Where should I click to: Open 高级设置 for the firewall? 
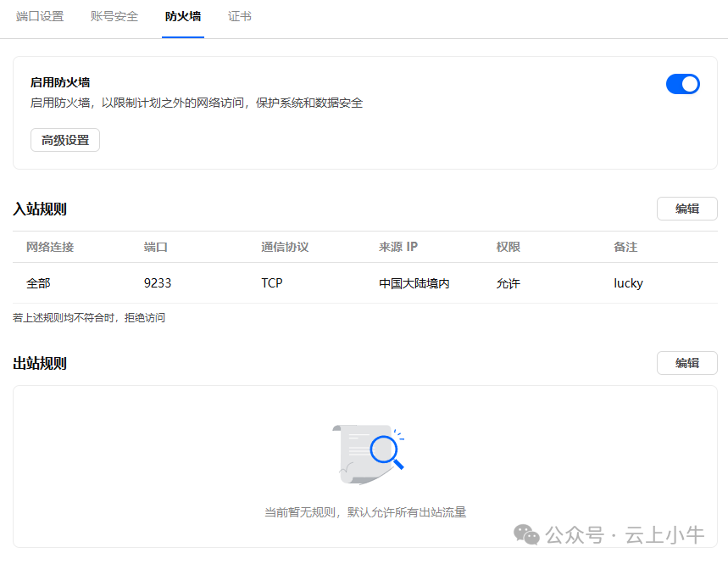(65, 140)
